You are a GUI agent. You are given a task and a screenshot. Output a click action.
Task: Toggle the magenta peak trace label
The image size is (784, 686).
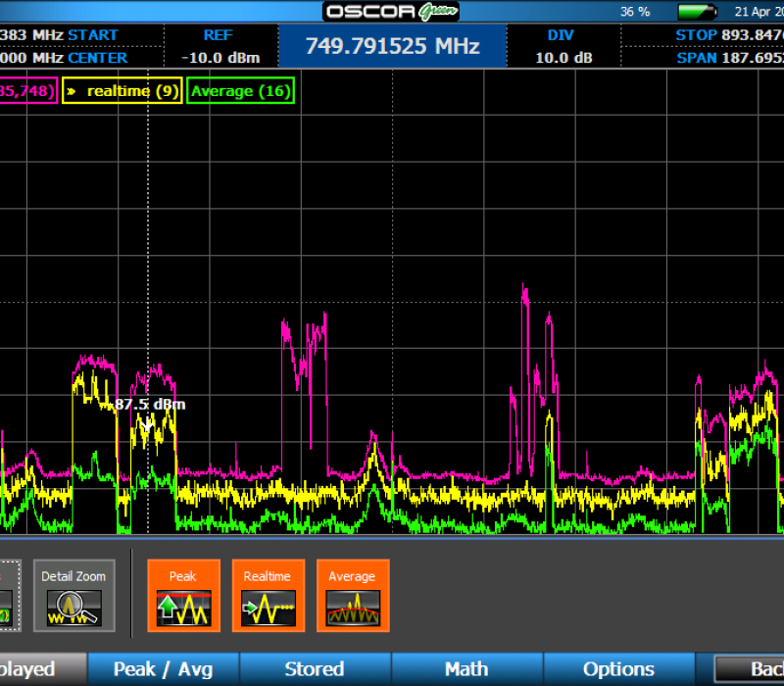(24, 90)
